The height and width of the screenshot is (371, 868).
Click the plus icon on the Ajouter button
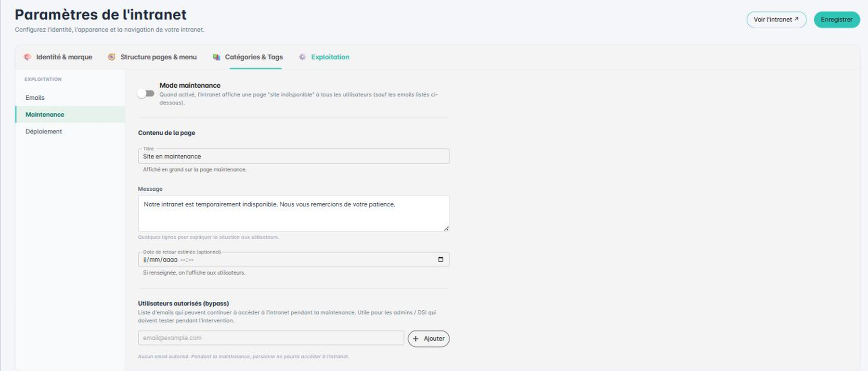pos(416,339)
